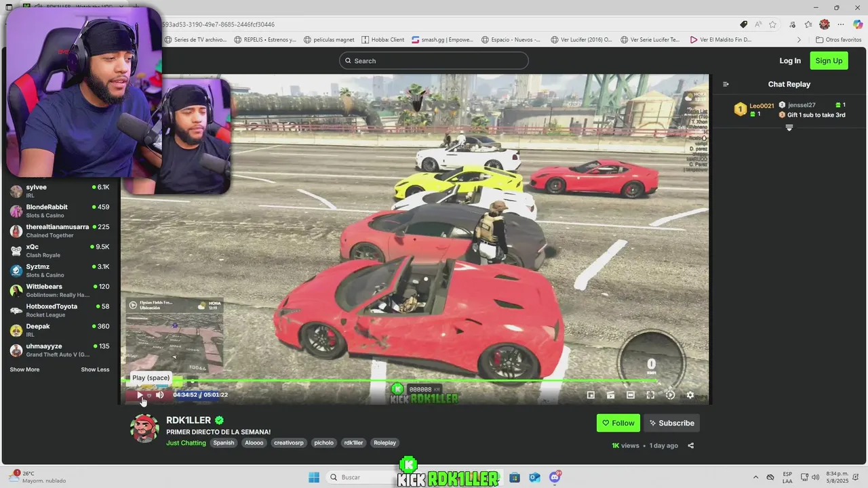Open Leo0021 top gifter entry
Viewport: 868px width, 488px height.
click(754, 109)
